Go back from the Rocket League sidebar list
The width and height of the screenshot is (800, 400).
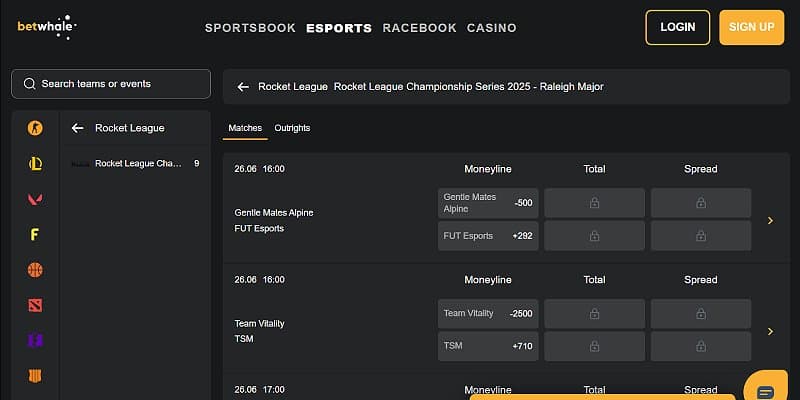click(77, 128)
